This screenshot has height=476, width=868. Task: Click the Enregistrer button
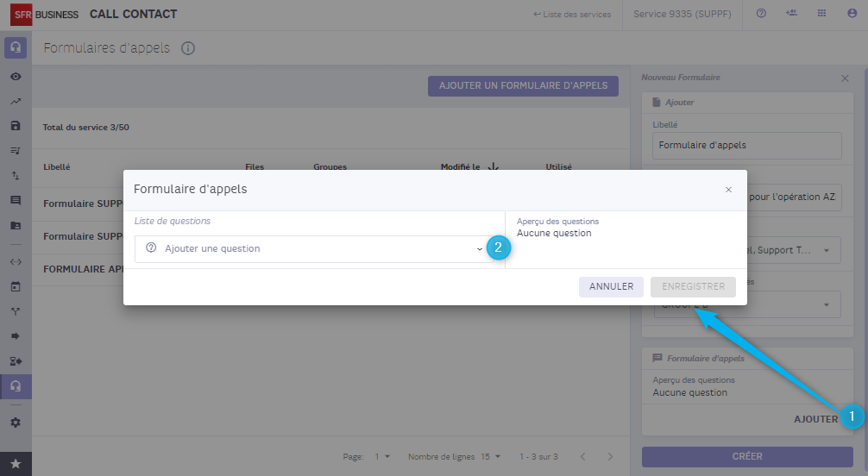click(x=693, y=286)
